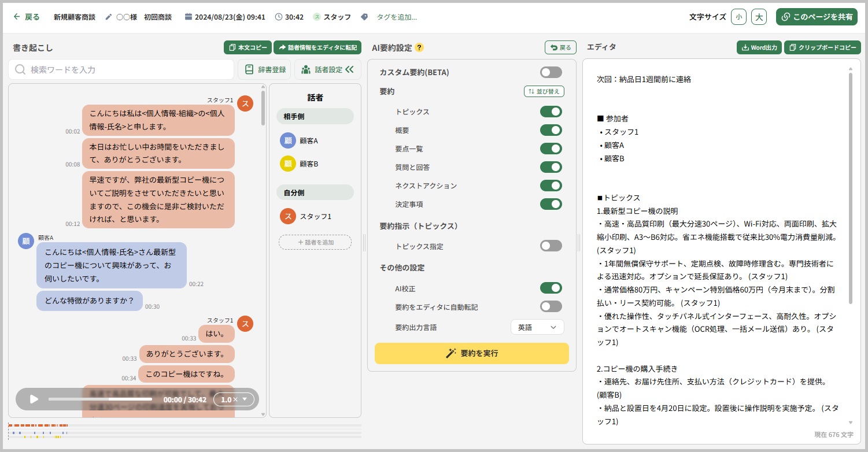Click the 検索ワードを入力 search field

click(x=121, y=69)
